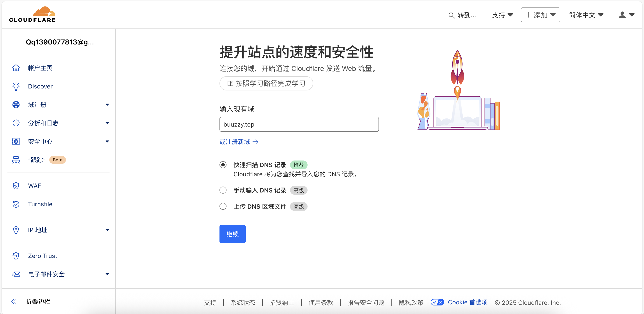This screenshot has height=314, width=644.
Task: Click the home icon beside 帐户主页
Action: click(x=16, y=68)
